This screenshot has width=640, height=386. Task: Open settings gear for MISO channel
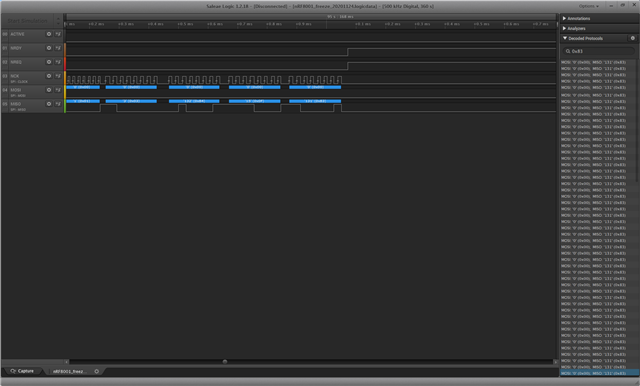[x=49, y=104]
